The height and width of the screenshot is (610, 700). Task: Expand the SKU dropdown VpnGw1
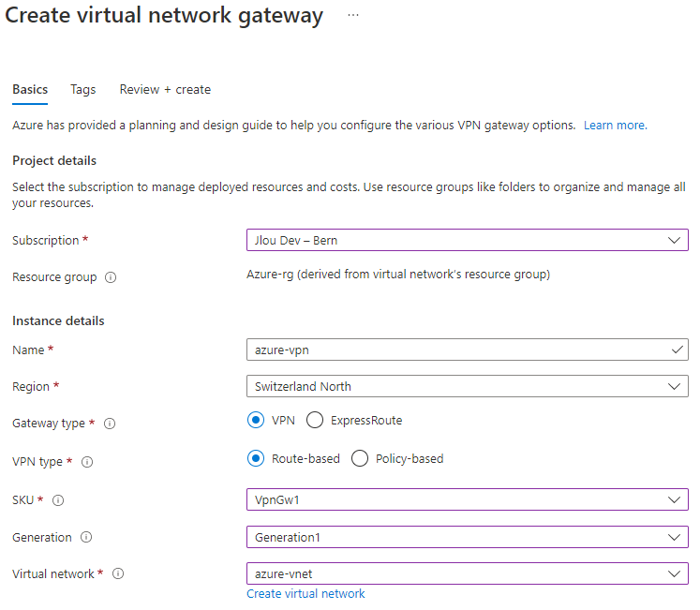pyautogui.click(x=468, y=499)
